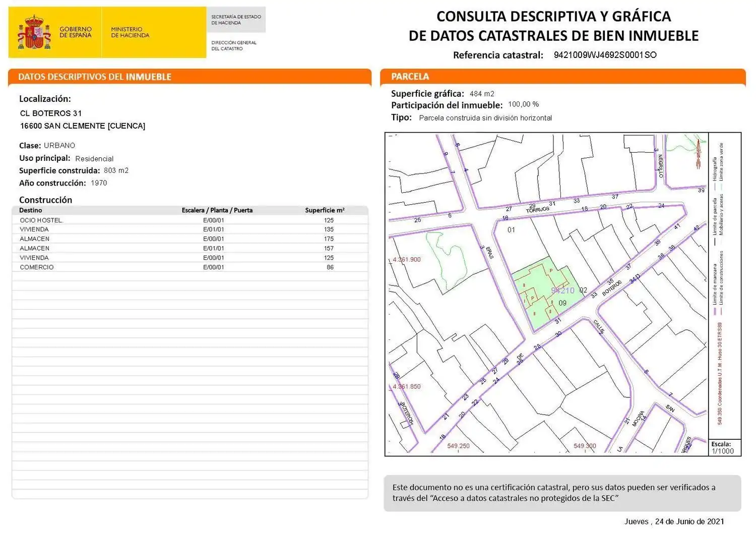This screenshot has width=756, height=534.
Task: Select the address "CL BOTEROS 31"
Action: click(51, 113)
